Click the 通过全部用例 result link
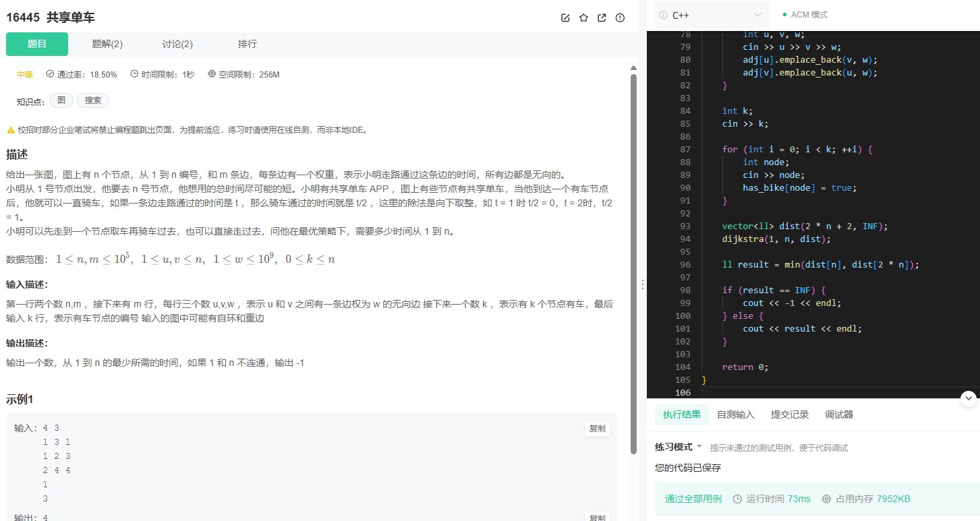 [693, 499]
